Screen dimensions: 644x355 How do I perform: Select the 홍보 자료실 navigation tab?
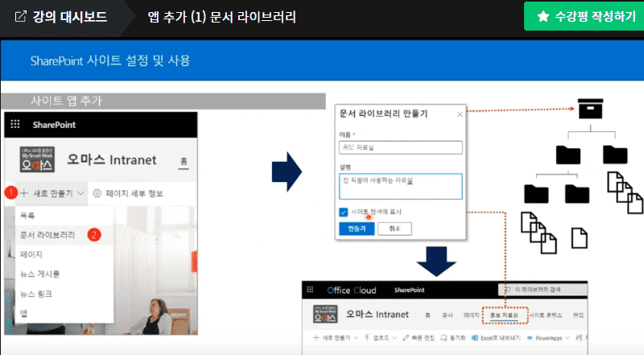pos(504,315)
